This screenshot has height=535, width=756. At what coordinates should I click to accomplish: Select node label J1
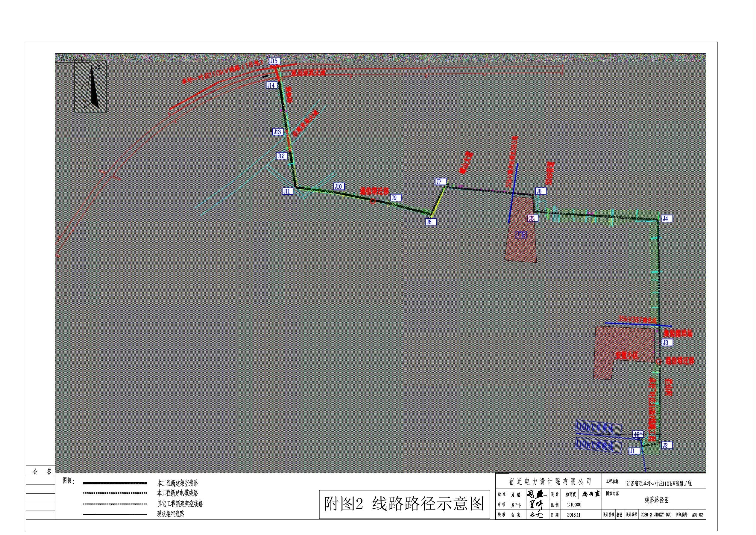[634, 451]
